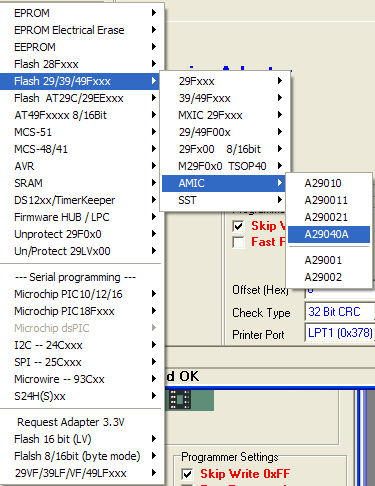This screenshot has width=375, height=486.
Task: Select the A290021 chip
Action: 329,217
